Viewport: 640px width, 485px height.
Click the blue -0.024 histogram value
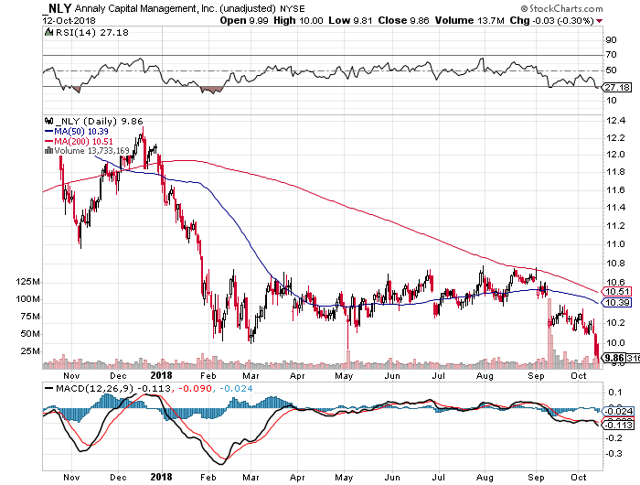click(x=236, y=388)
